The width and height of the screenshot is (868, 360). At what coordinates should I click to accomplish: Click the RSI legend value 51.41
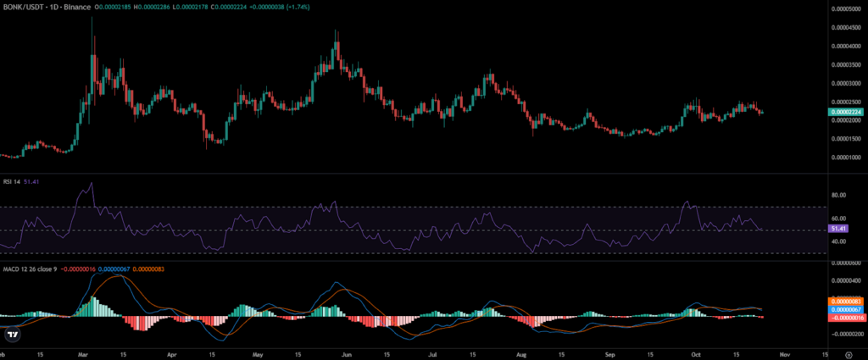coord(31,180)
